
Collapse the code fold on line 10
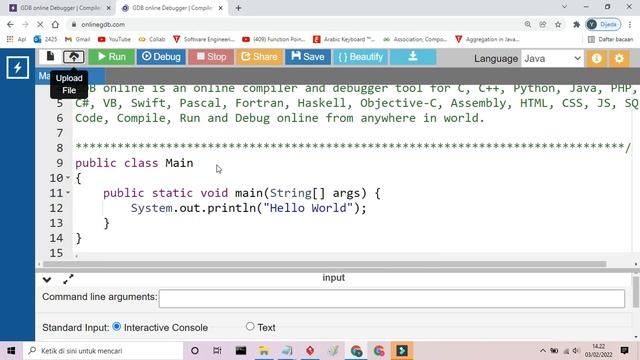click(68, 178)
